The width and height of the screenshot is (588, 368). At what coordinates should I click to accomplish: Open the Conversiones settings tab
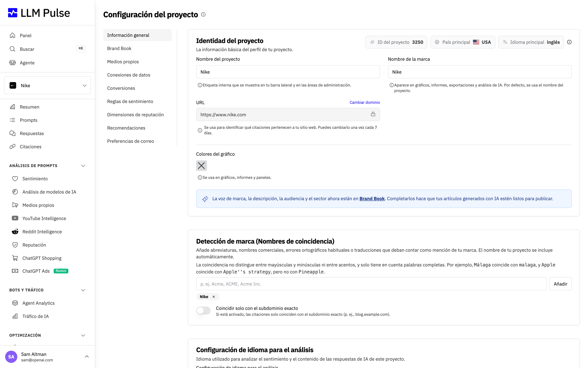point(137,88)
